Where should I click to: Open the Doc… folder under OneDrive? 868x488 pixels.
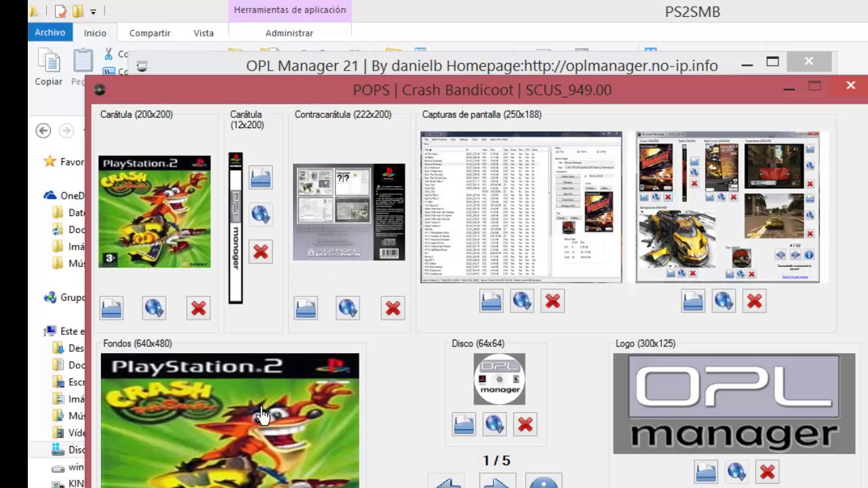68,230
